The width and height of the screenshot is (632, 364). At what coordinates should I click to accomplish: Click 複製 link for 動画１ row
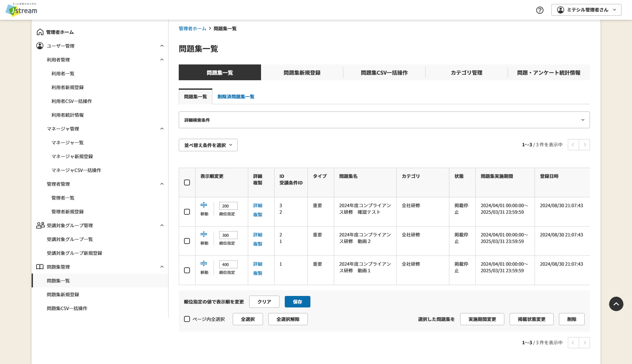pos(258,273)
